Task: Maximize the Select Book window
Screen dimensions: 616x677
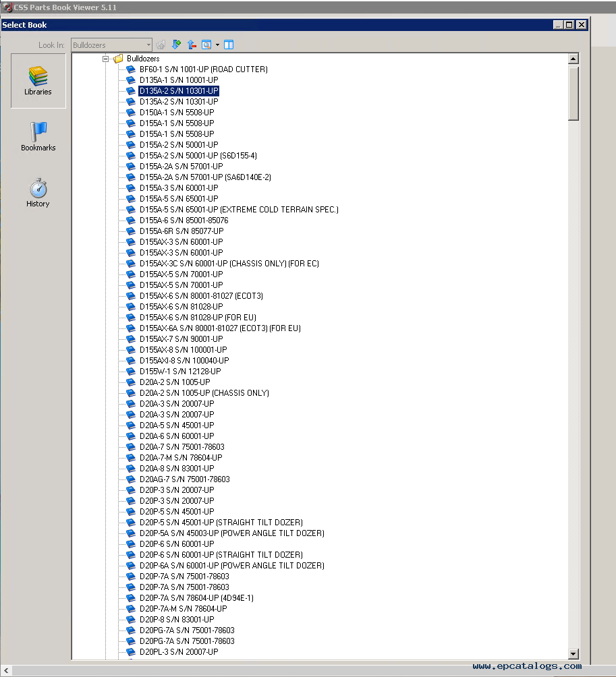Action: pos(569,24)
